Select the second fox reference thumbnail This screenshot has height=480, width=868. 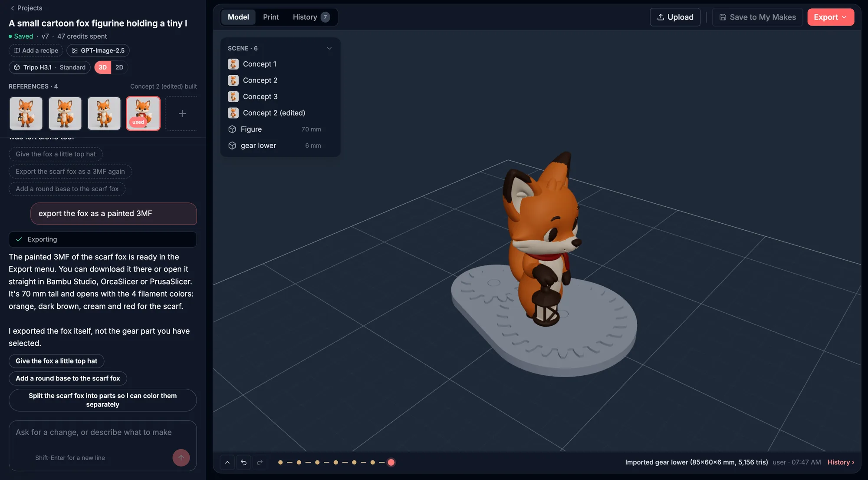point(65,113)
